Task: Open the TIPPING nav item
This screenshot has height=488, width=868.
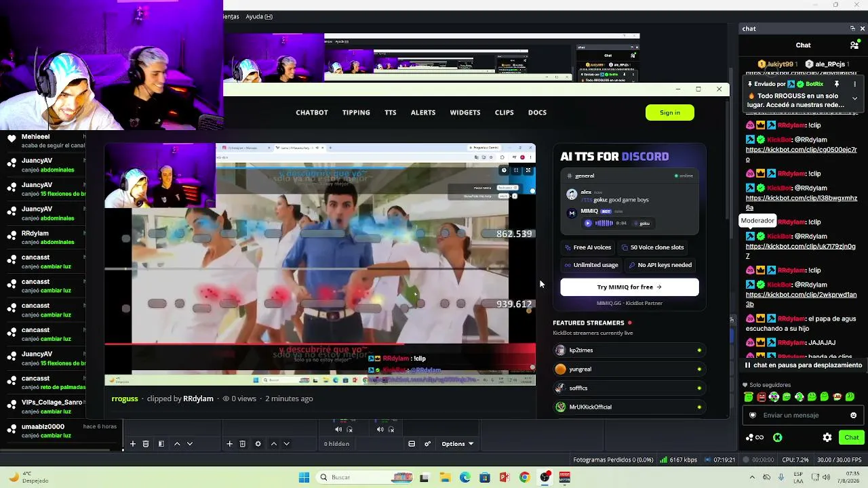Action: click(356, 113)
